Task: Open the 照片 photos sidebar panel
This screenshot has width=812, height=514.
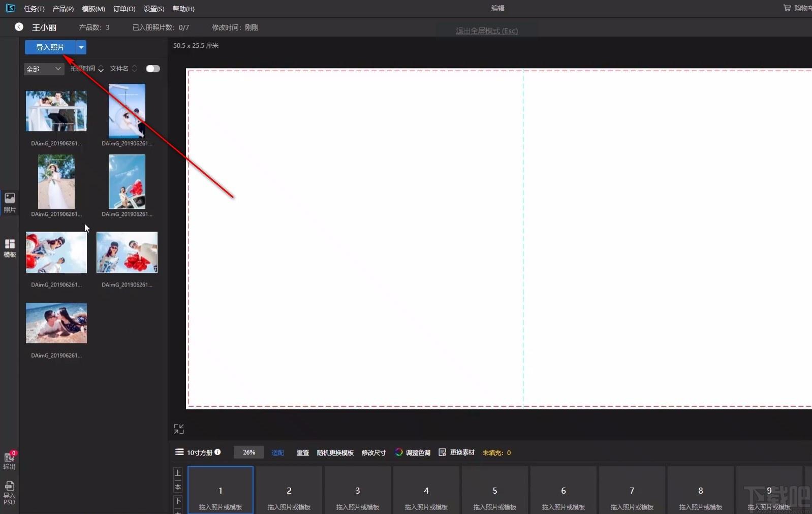Action: (x=10, y=203)
